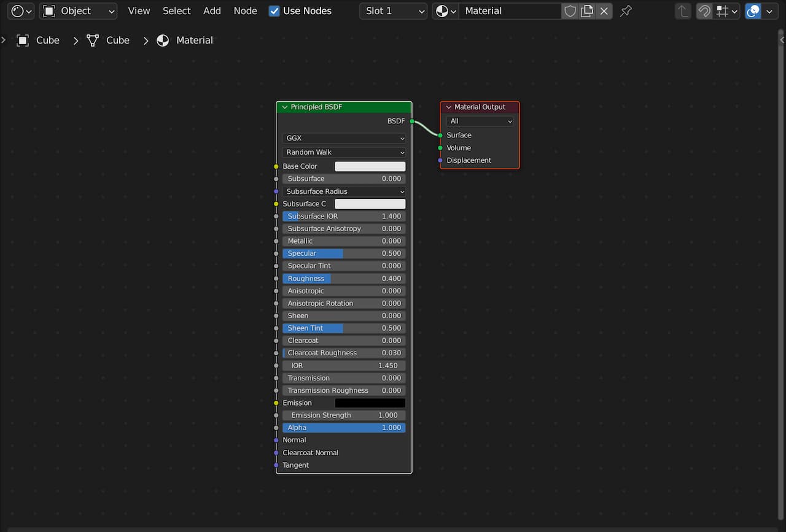Collapse the Principled BSDF node
The width and height of the screenshot is (786, 532).
(284, 107)
